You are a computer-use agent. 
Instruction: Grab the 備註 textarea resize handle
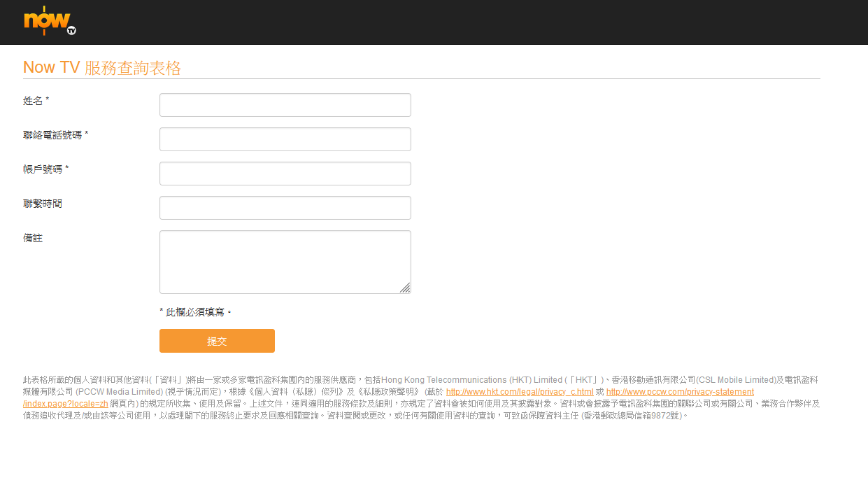point(405,288)
